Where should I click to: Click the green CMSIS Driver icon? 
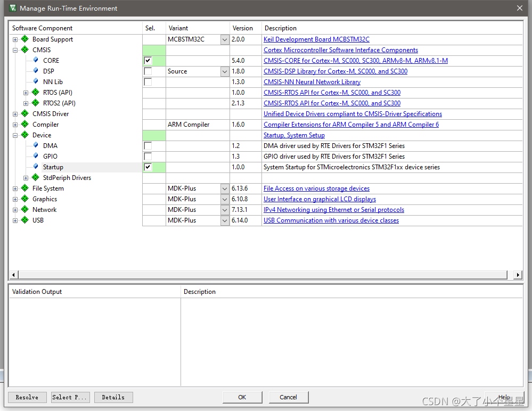25,113
